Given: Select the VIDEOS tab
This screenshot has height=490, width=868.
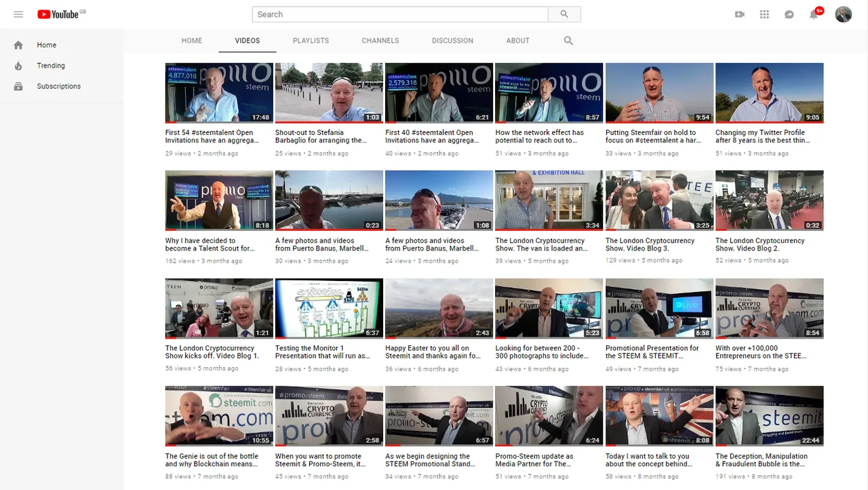Looking at the screenshot, I should pyautogui.click(x=248, y=41).
